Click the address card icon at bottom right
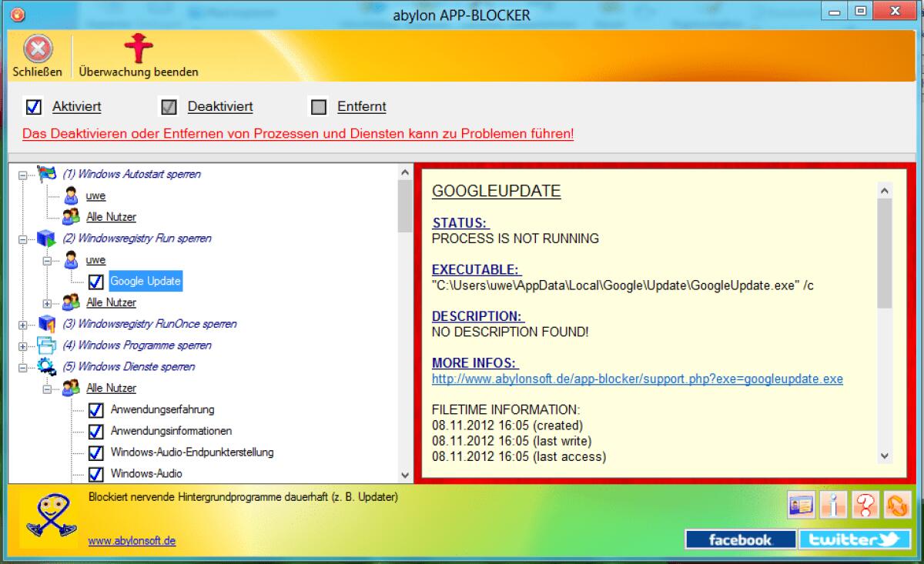 coord(801,505)
